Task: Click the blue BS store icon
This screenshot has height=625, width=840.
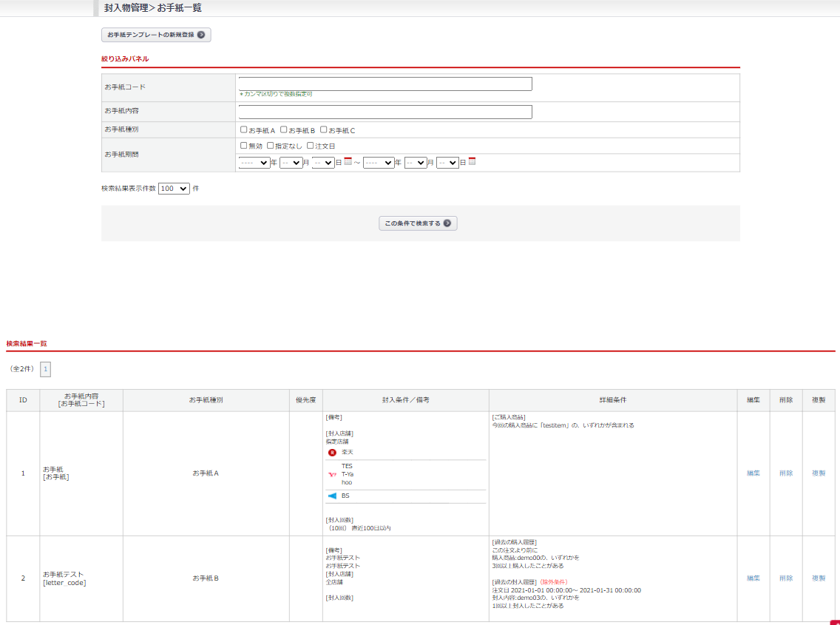Action: click(x=332, y=496)
